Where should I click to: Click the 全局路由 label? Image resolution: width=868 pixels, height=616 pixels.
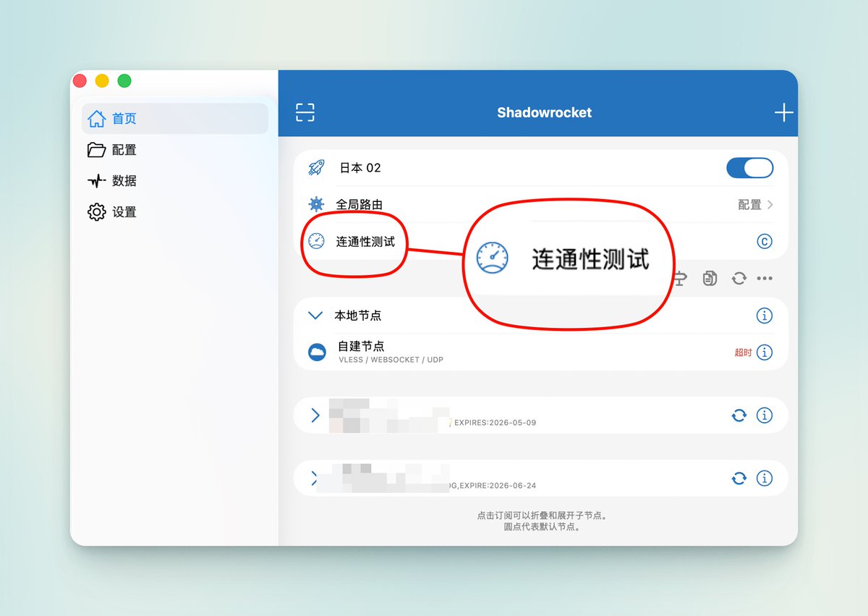click(x=359, y=205)
